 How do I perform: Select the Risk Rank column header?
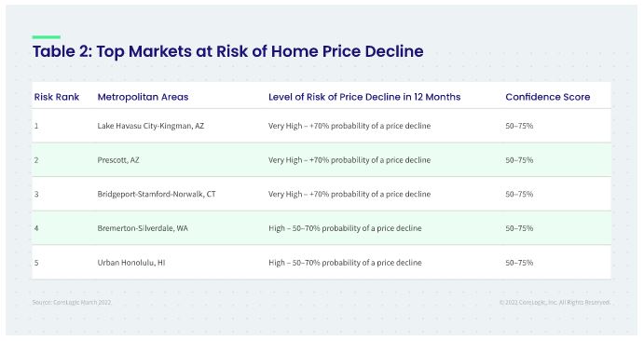click(x=57, y=97)
